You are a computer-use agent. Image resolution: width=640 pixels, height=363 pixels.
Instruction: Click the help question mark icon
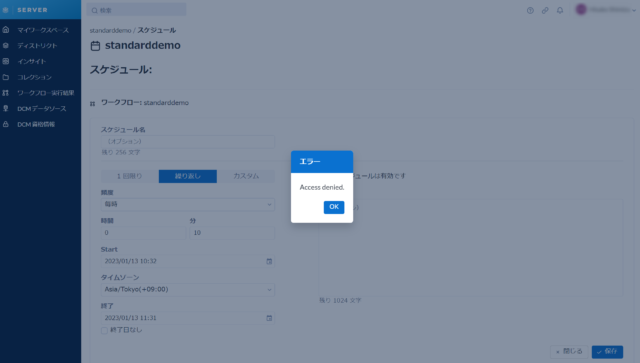530,11
